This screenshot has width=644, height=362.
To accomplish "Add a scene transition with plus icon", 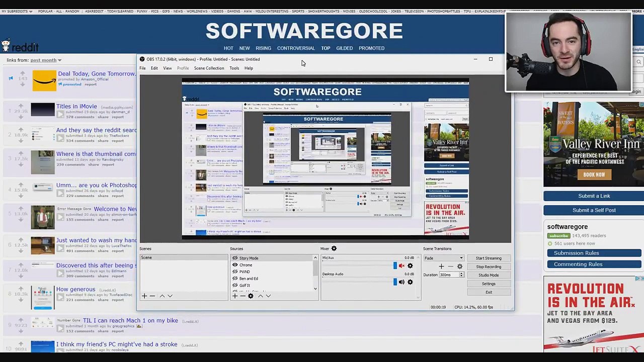I will pyautogui.click(x=441, y=266).
